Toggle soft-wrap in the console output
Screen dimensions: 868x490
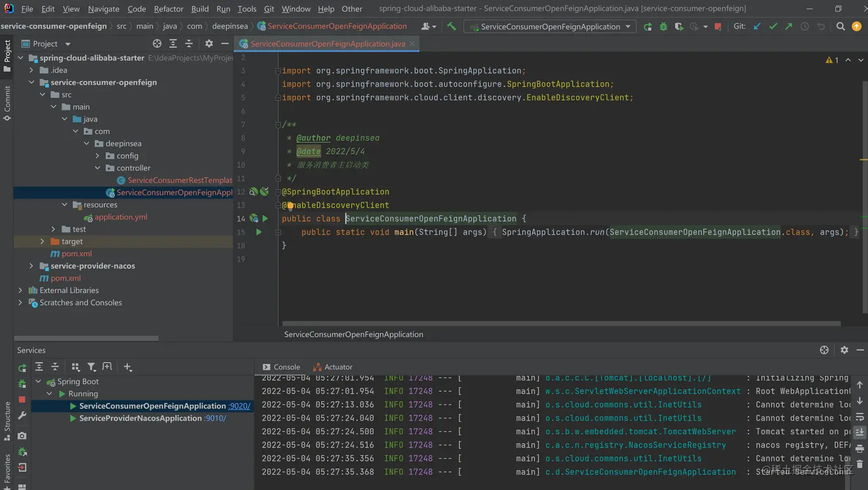click(859, 417)
